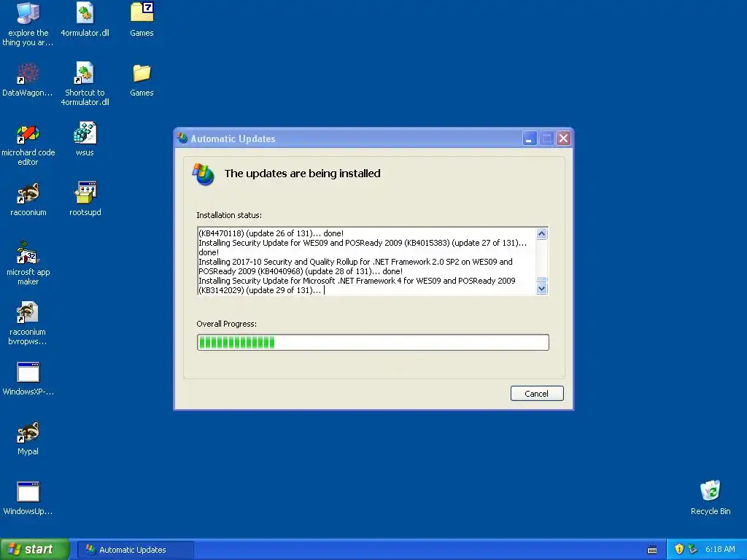The width and height of the screenshot is (747, 560).
Task: Click the 'Installation status:' label
Action: point(229,215)
